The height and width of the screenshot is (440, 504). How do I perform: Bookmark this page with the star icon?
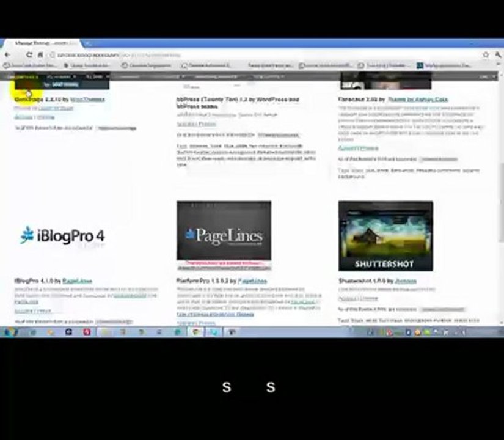tap(486, 54)
